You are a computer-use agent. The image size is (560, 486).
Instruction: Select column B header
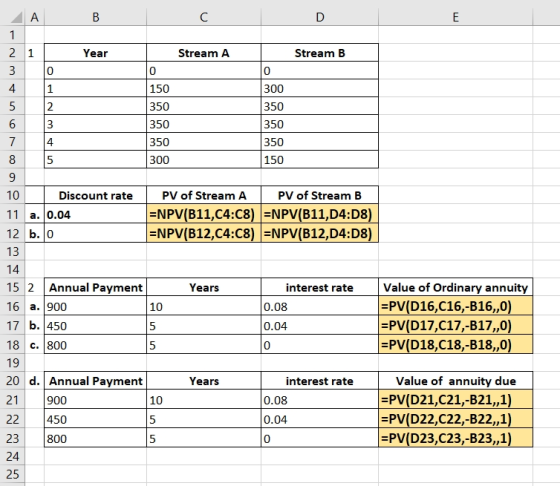pyautogui.click(x=95, y=17)
